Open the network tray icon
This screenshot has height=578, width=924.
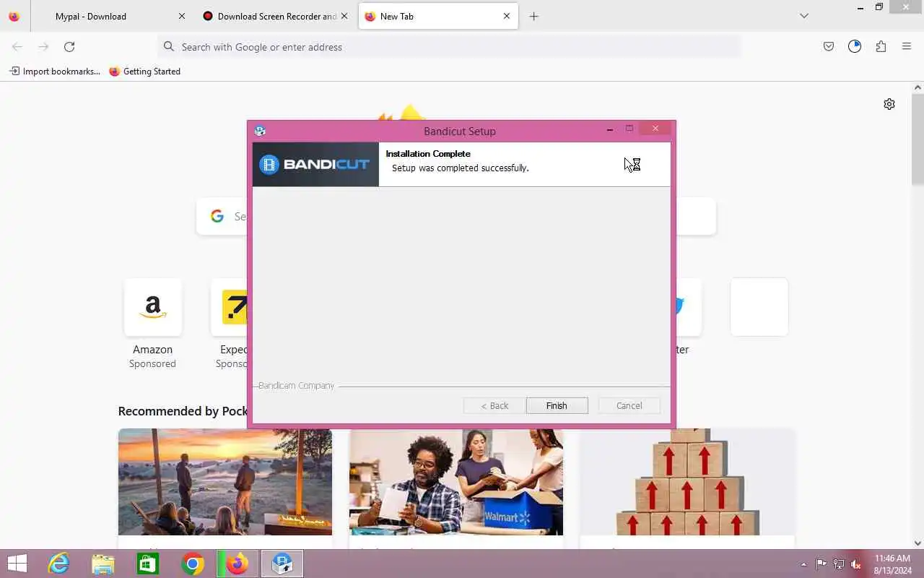(x=839, y=564)
